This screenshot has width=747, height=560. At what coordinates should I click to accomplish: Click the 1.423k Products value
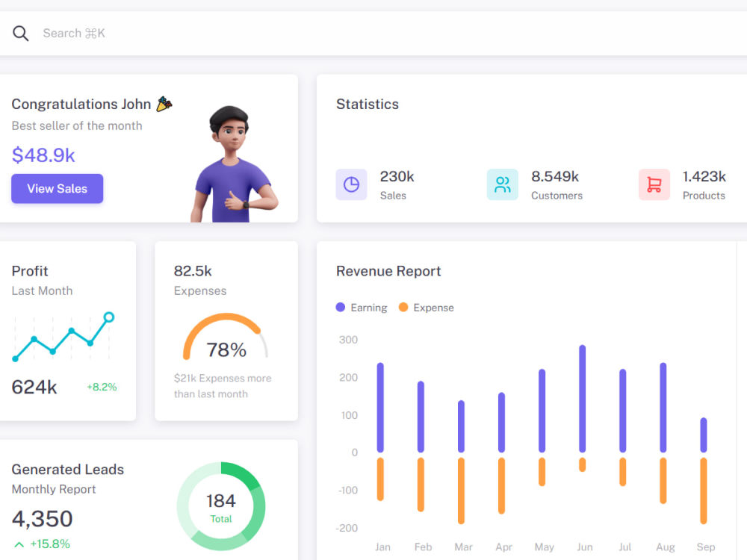click(704, 177)
